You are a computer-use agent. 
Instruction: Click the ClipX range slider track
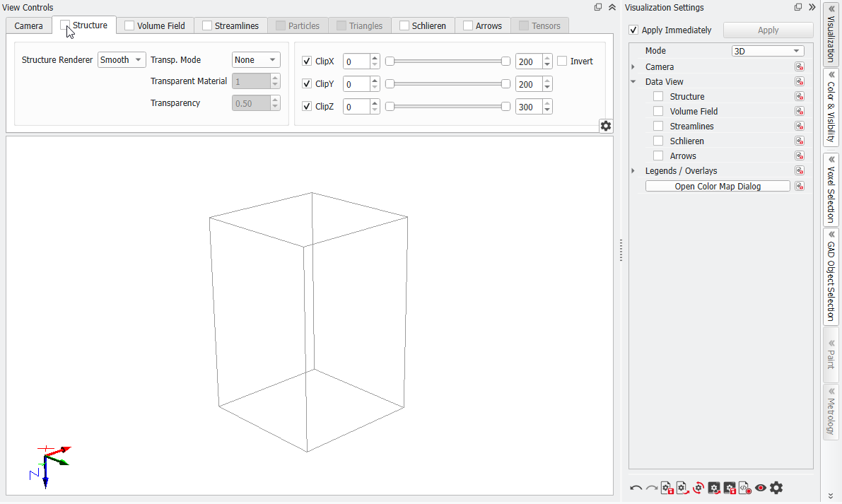tap(448, 61)
